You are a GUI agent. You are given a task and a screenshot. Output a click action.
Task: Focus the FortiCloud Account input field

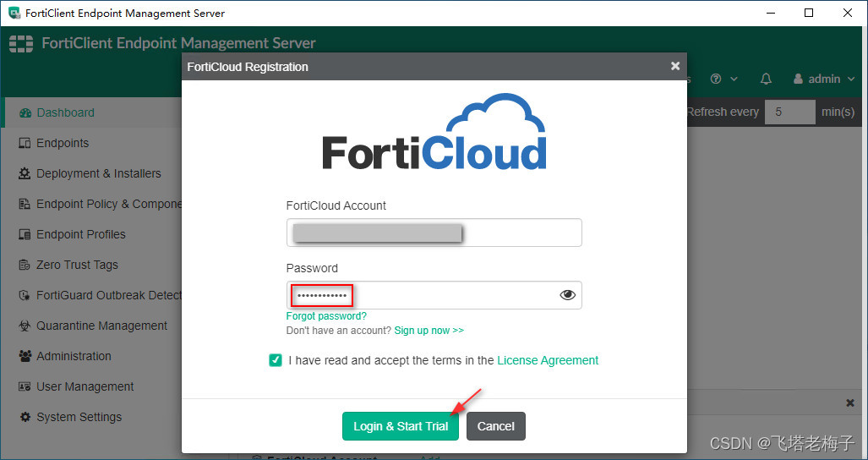434,233
